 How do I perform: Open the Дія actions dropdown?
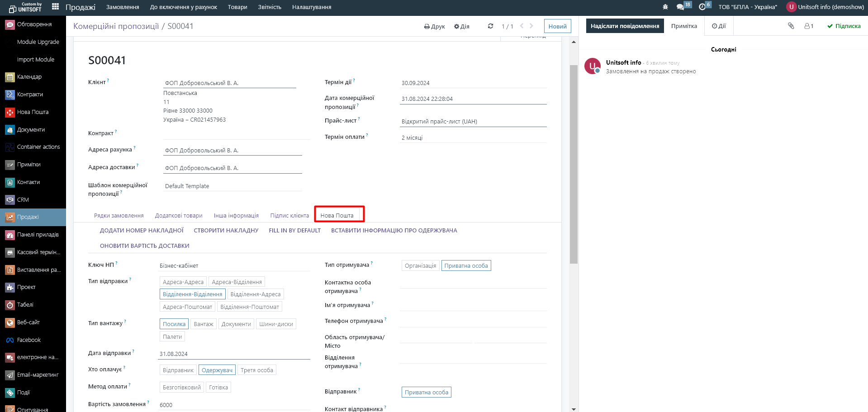coord(462,27)
